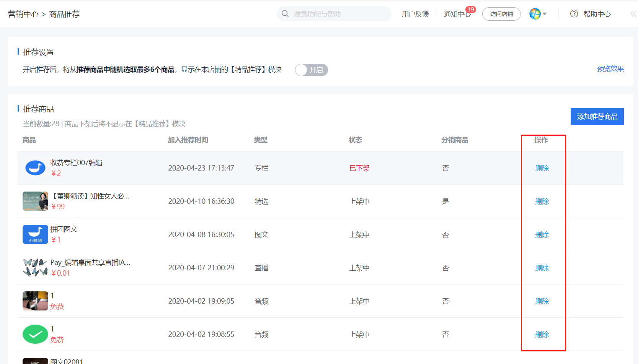Click price ¥0.01 text

tap(60, 273)
